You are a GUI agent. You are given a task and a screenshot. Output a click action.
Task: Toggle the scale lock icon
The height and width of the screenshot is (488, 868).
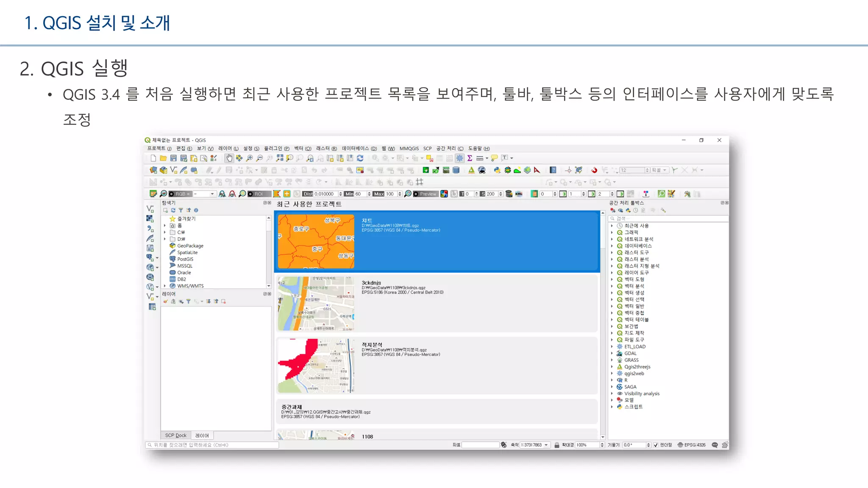click(x=557, y=445)
